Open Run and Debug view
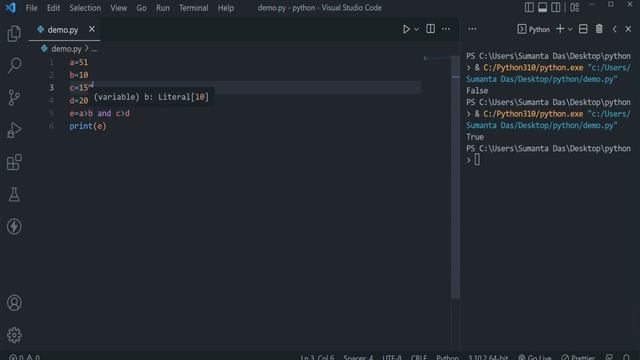The image size is (640, 360). coord(14,130)
